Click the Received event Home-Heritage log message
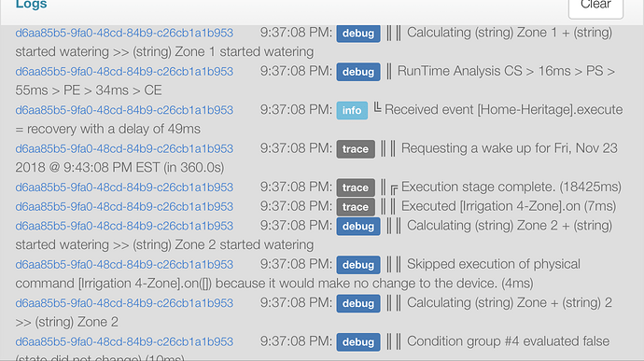644x361 pixels. tap(504, 110)
